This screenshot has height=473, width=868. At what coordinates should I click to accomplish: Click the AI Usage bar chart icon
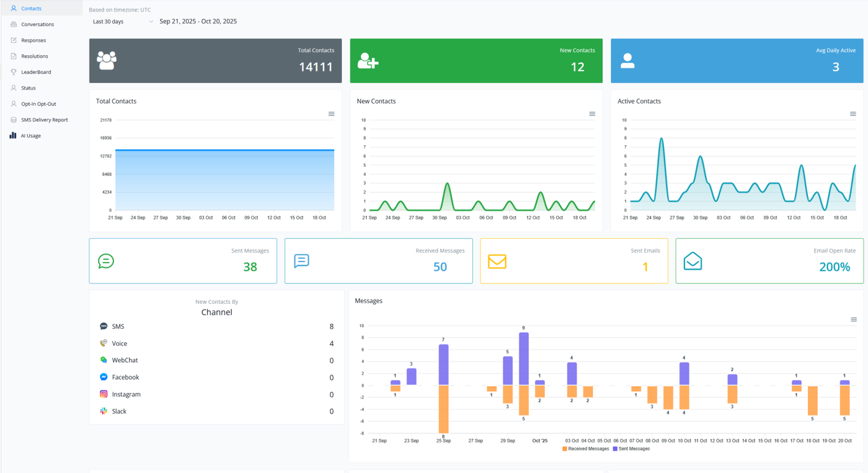[x=13, y=135]
